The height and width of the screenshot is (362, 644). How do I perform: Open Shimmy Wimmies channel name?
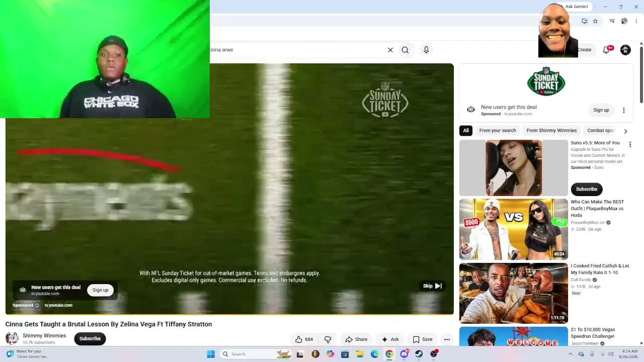(x=44, y=335)
